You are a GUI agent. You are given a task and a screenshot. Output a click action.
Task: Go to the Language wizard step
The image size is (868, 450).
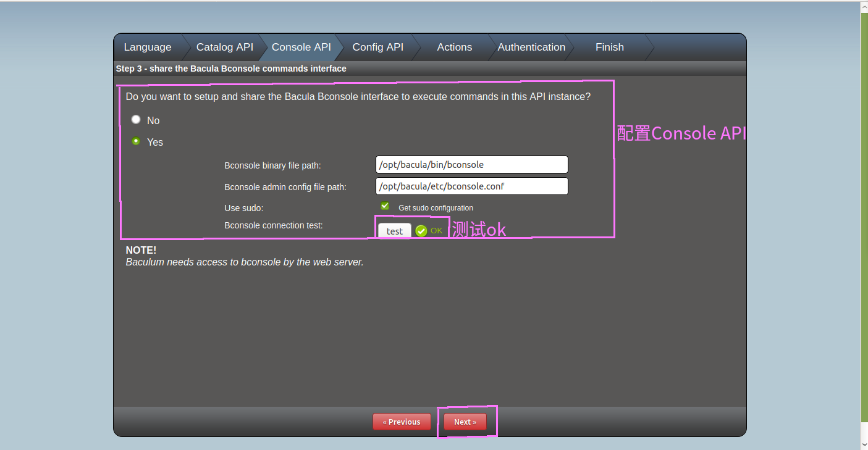tap(148, 48)
